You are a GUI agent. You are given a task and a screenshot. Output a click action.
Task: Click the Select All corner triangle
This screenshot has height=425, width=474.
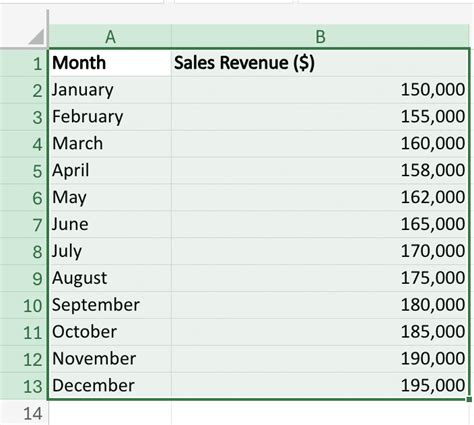[36, 37]
